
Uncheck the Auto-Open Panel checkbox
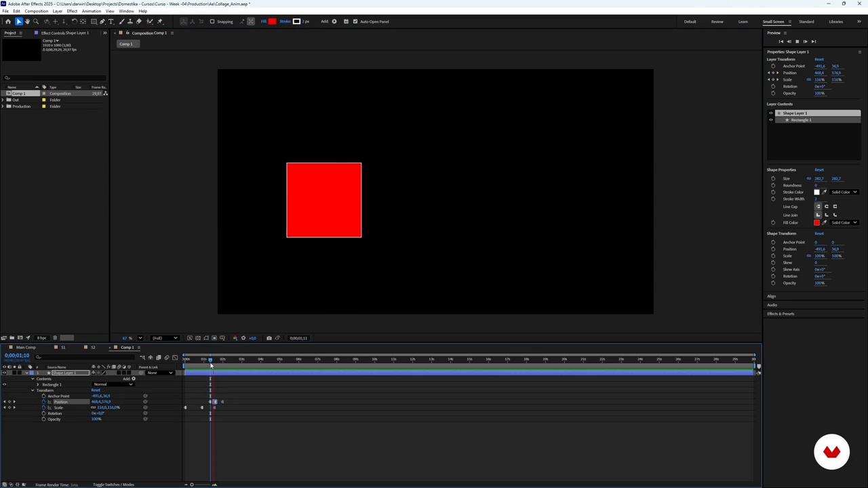coord(355,22)
